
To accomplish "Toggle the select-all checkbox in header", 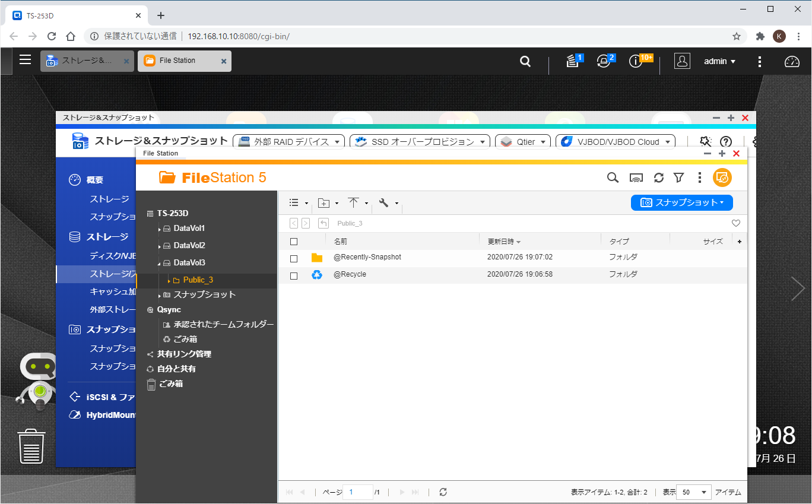I will pos(294,242).
